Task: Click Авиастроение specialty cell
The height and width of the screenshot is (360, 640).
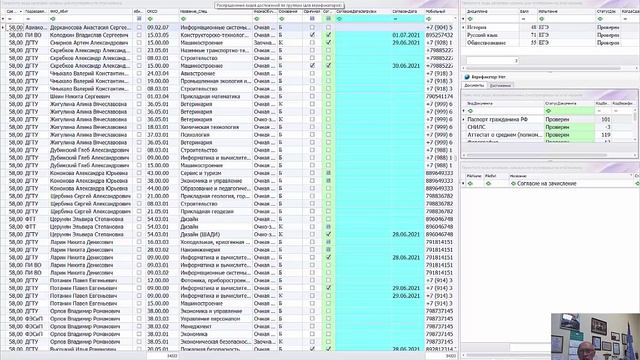Action: pyautogui.click(x=216, y=73)
